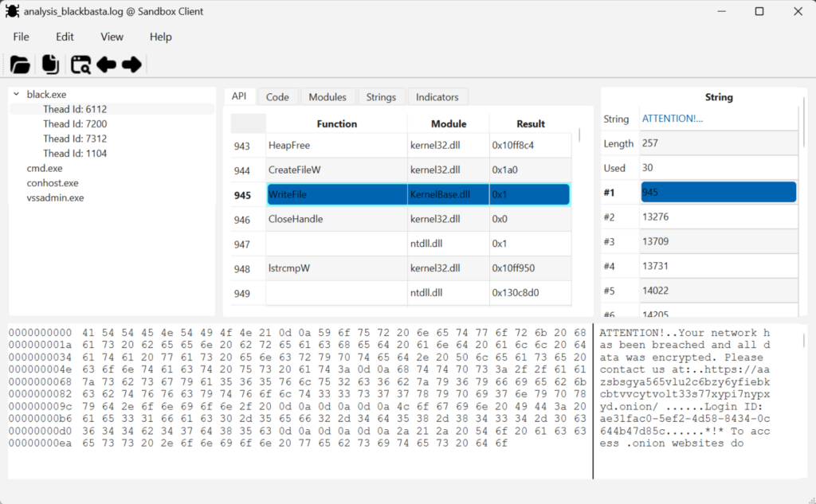Viewport: 816px width, 504px height.
Task: Select the HeapFree row 943
Action: tap(402, 146)
